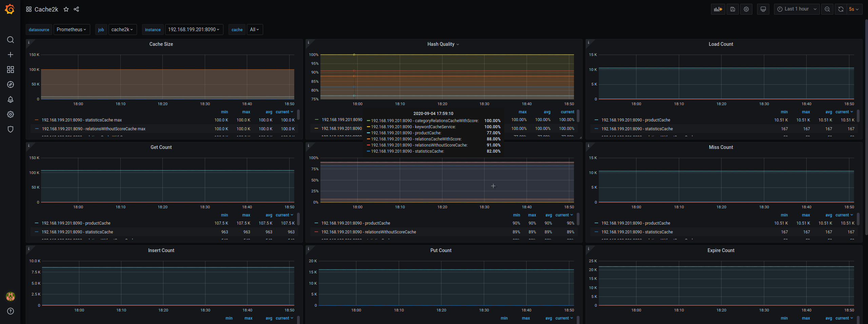Click the Cache Size legend scrollbar
868x324 pixels.
(x=298, y=115)
